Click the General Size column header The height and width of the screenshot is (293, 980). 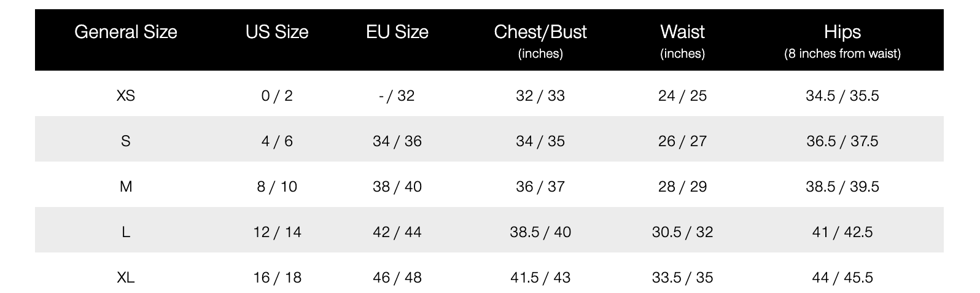(126, 32)
